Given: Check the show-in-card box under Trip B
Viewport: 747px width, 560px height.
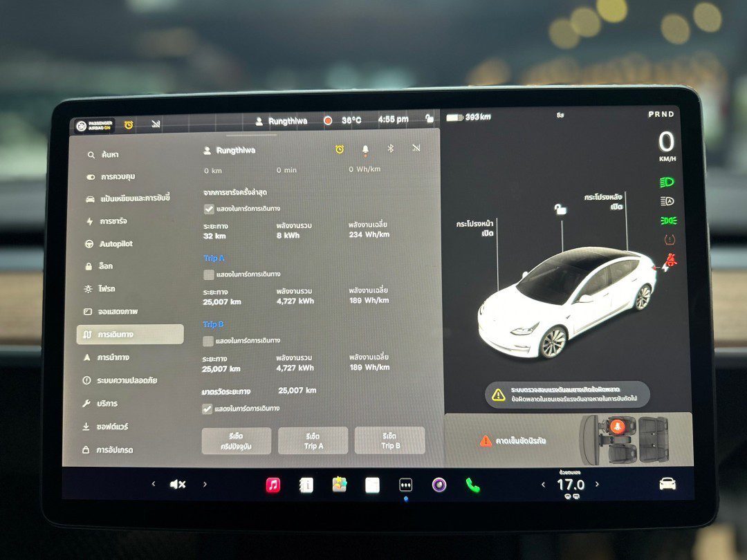Looking at the screenshot, I should tap(207, 341).
